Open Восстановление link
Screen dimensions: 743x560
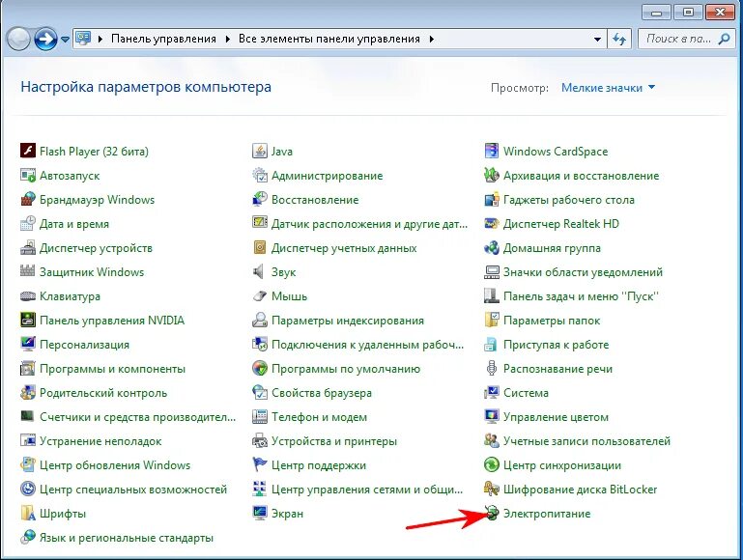coord(315,200)
